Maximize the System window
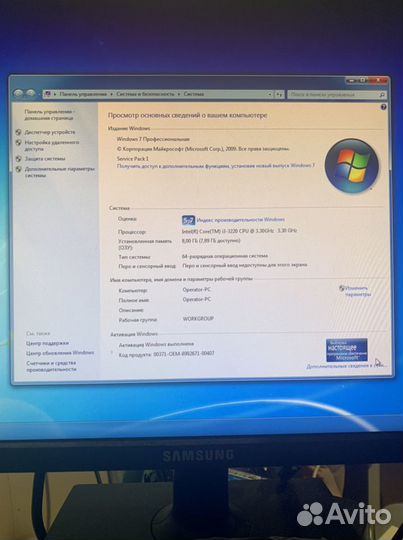Viewport: 403px width, 540px height. coord(363,80)
